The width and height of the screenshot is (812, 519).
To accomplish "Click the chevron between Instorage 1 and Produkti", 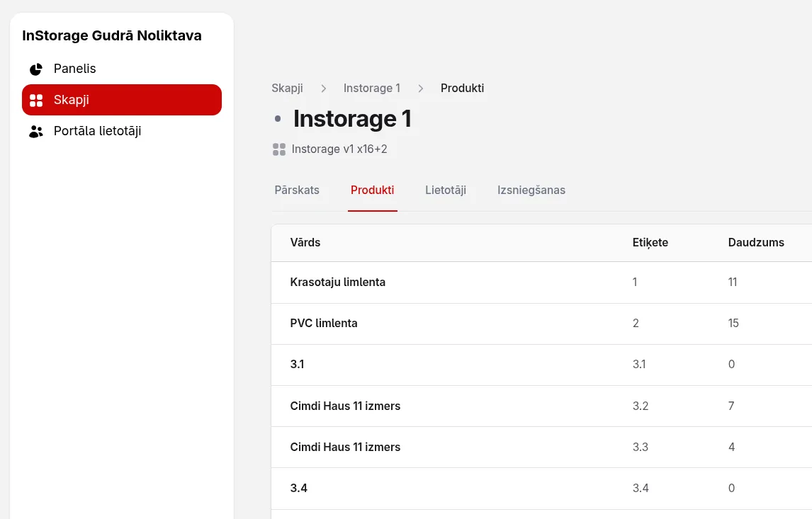I will point(420,89).
